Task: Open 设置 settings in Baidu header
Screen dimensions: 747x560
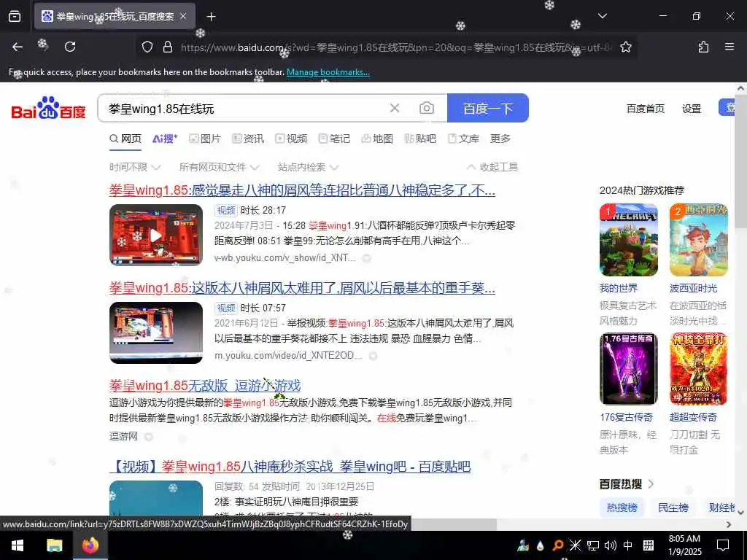Action: [x=692, y=109]
